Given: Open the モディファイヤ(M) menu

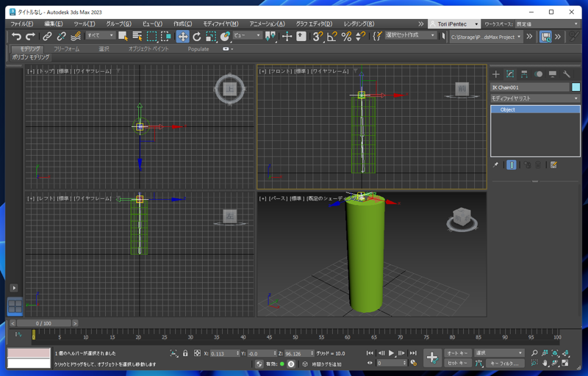Looking at the screenshot, I should point(221,24).
